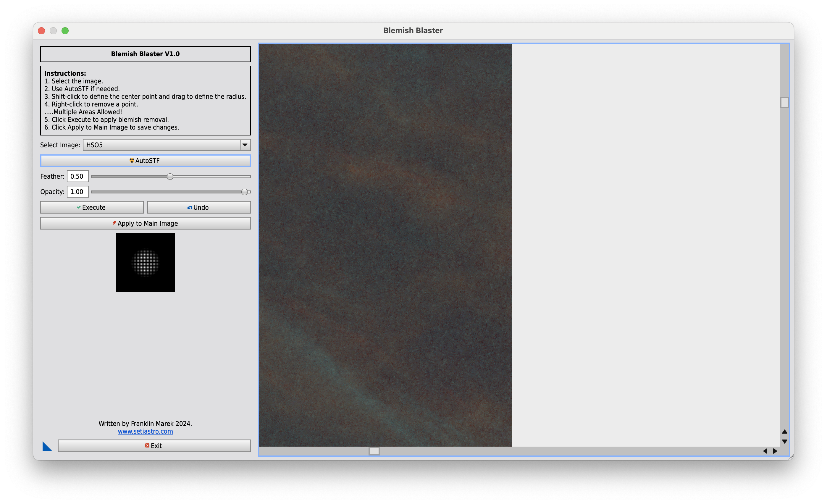Viewport: 827px width, 504px height.
Task: Click Execute to apply blemish removal
Action: (92, 207)
